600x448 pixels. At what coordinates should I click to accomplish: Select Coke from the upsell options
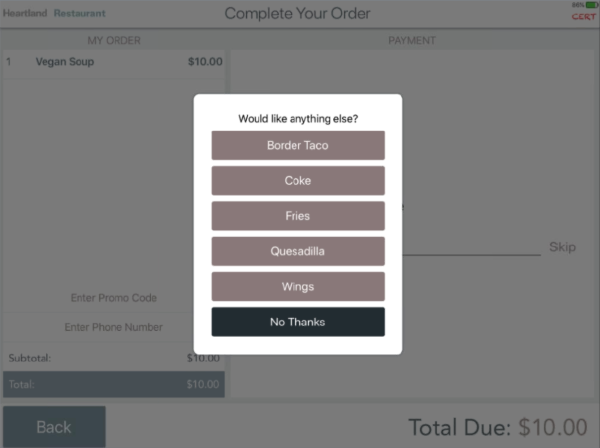pos(298,181)
